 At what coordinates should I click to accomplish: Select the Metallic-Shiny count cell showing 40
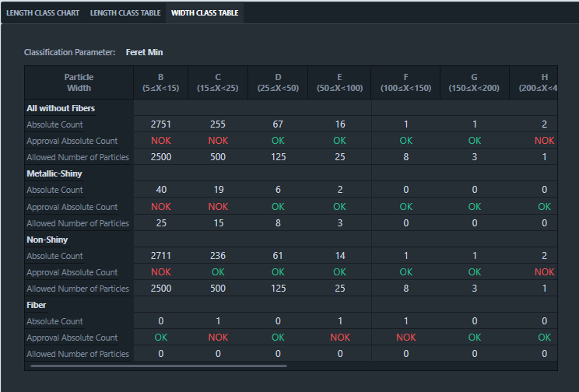click(x=160, y=190)
